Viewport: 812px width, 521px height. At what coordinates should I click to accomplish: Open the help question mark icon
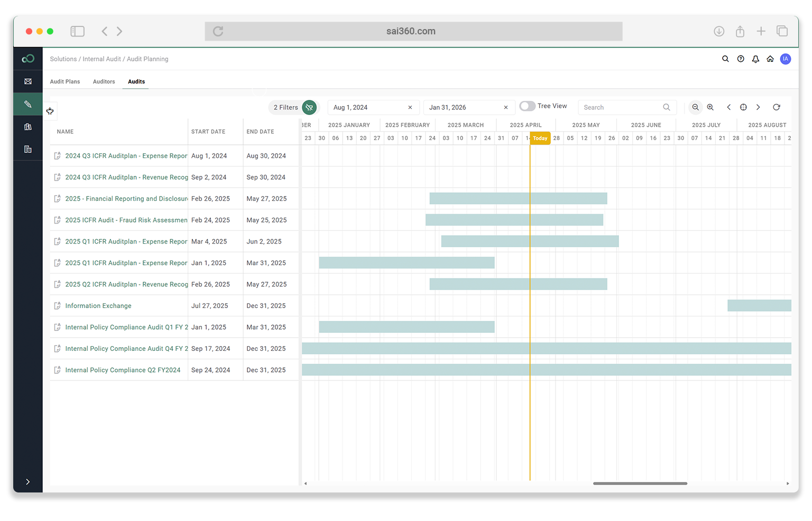pos(741,59)
